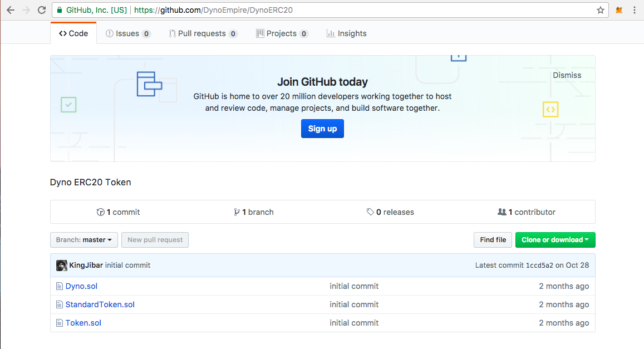Image resolution: width=644 pixels, height=349 pixels.
Task: Click the 'Dyno ERC20 Token' description text
Action: [x=90, y=183]
